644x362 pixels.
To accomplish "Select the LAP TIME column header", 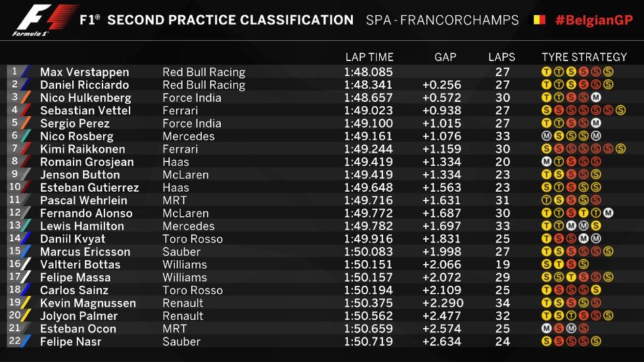I will coord(369,57).
